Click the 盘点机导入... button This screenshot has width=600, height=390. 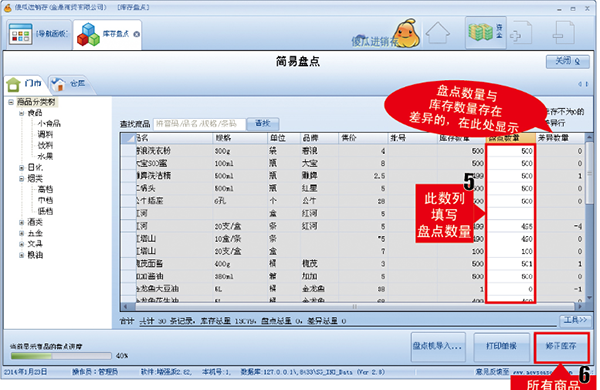click(438, 346)
